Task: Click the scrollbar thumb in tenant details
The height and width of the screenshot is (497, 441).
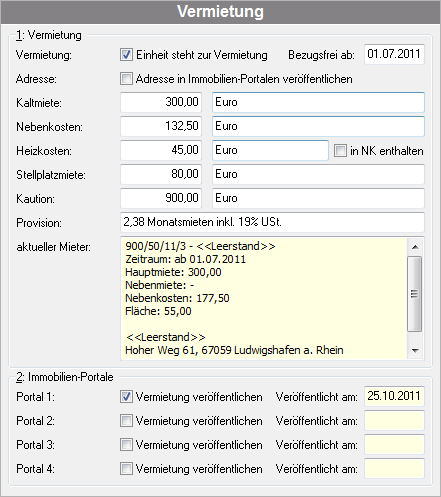Action: [415, 294]
